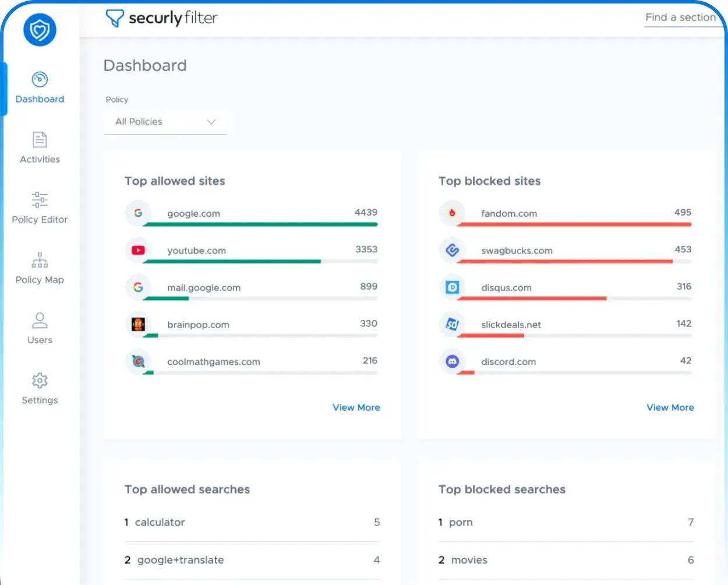Click the Top allowed sites heading

click(175, 181)
